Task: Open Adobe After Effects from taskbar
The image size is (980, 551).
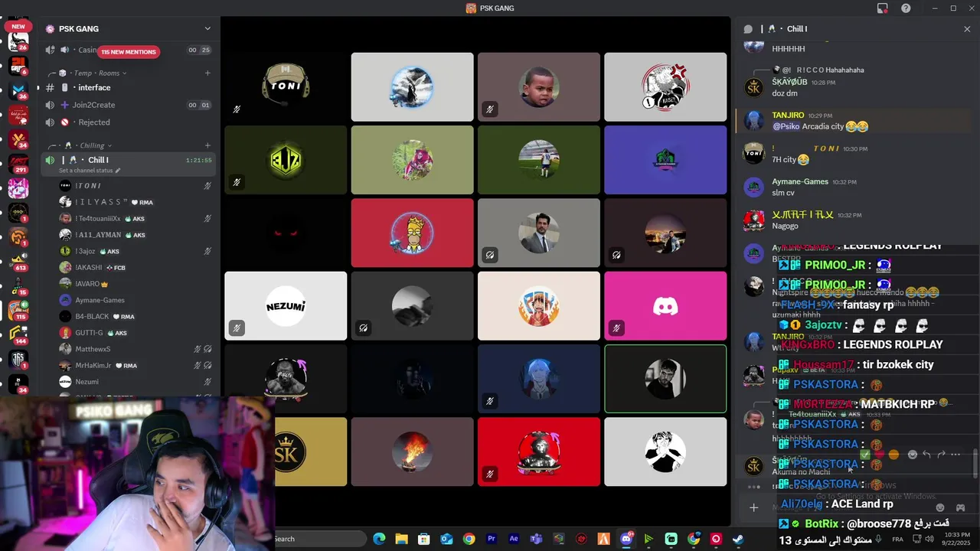Action: 514,539
